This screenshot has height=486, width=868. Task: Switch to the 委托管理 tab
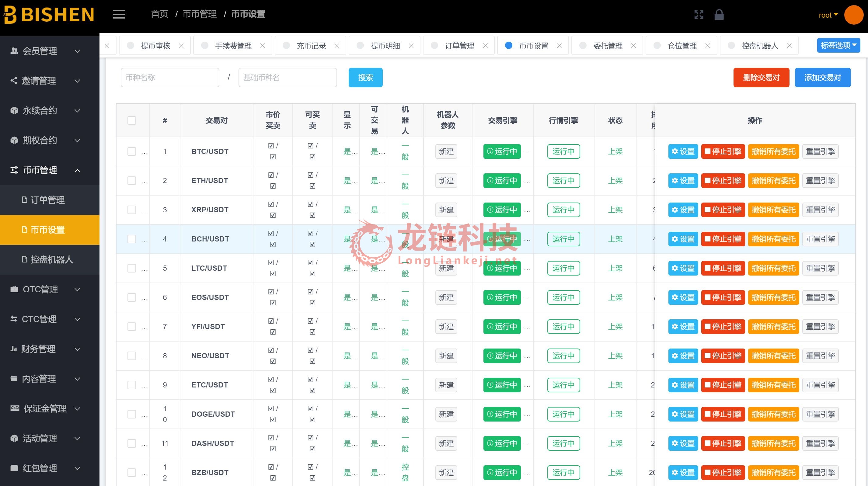(x=608, y=46)
